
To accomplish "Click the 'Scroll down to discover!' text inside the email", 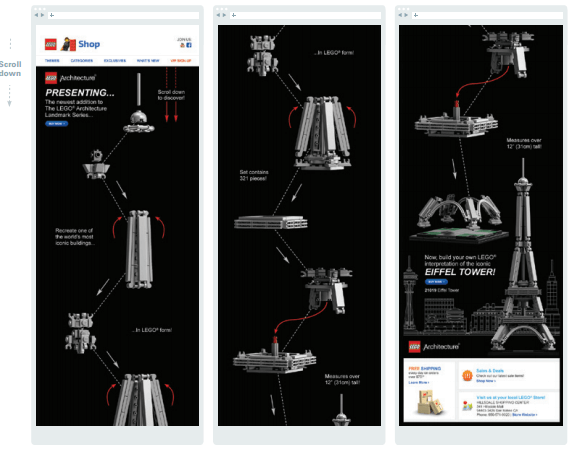I will tap(171, 95).
